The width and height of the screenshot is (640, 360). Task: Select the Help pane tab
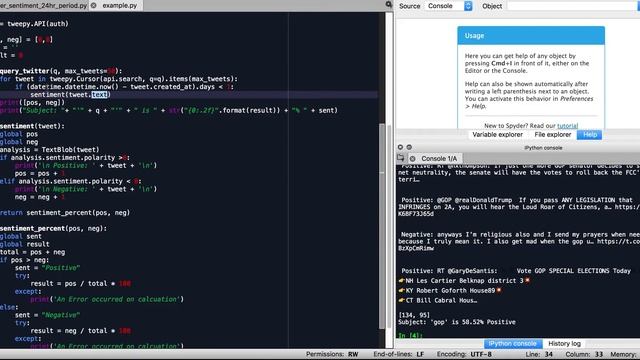click(589, 135)
